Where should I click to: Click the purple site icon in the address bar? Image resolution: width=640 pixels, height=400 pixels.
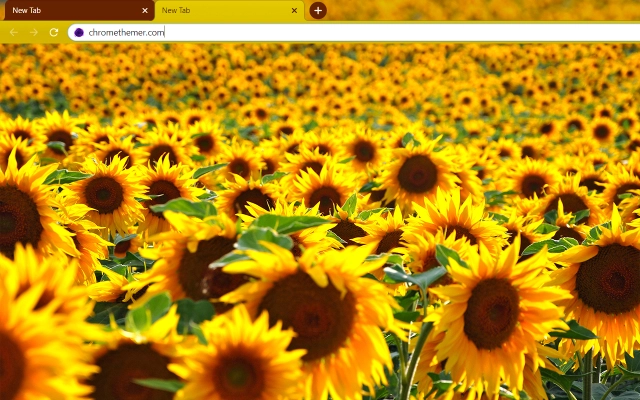[x=79, y=32]
